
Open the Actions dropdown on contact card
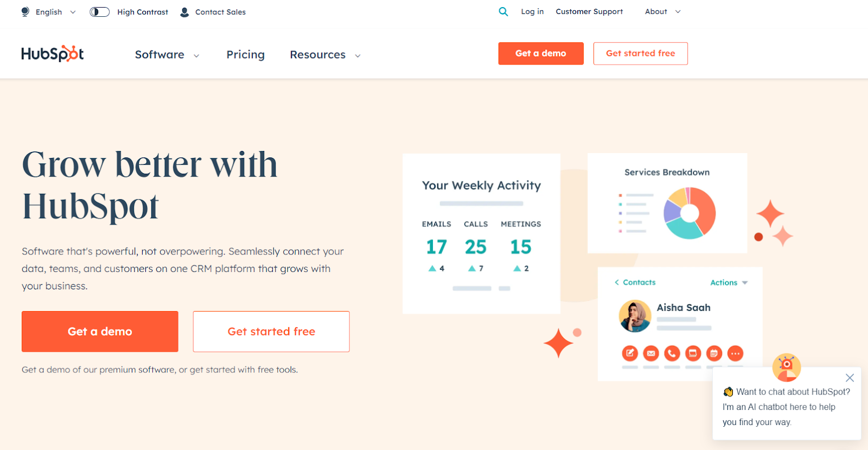729,282
